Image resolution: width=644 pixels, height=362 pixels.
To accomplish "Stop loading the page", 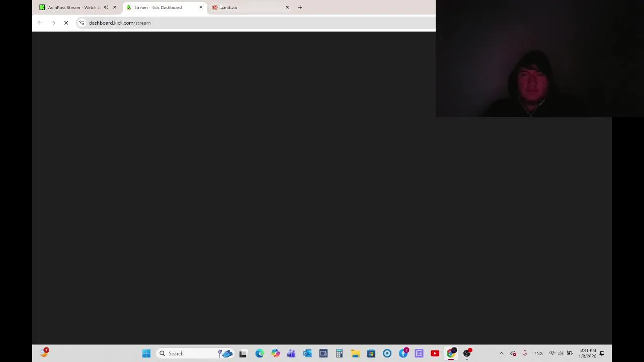I will click(x=66, y=23).
